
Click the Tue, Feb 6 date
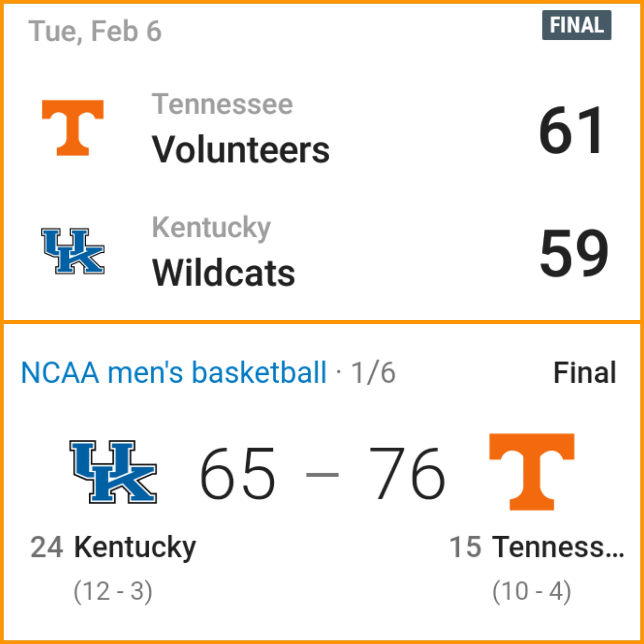click(x=95, y=31)
